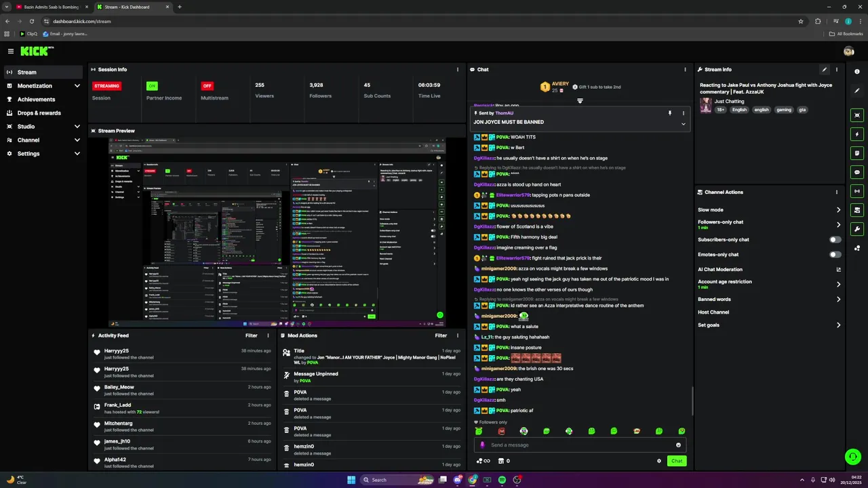Image resolution: width=868 pixels, height=488 pixels.
Task: Click the green support headset button
Action: (x=853, y=456)
